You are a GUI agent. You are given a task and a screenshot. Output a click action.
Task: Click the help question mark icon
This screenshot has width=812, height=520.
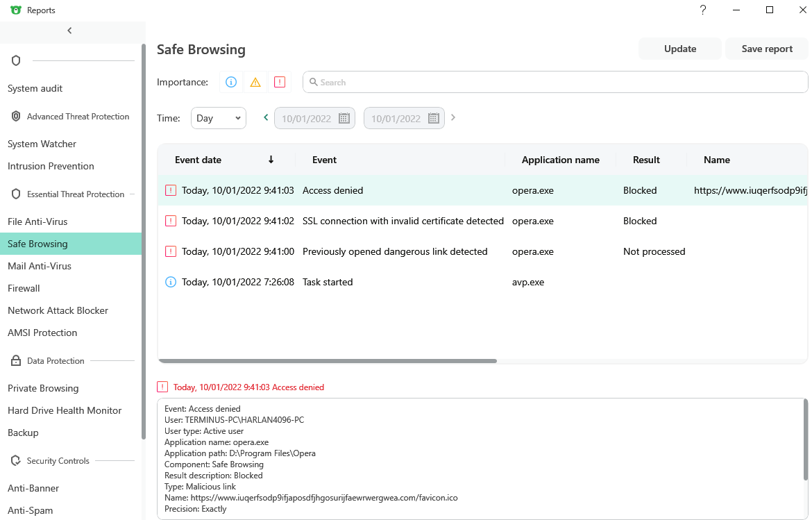703,10
